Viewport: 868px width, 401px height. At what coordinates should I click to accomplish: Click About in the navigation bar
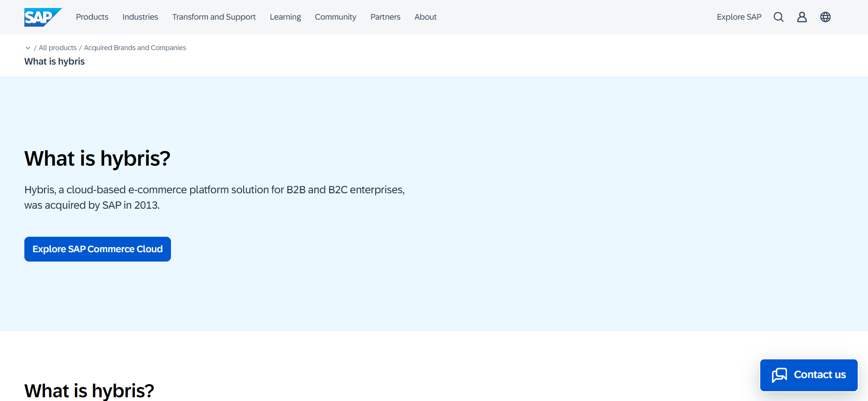(x=425, y=17)
